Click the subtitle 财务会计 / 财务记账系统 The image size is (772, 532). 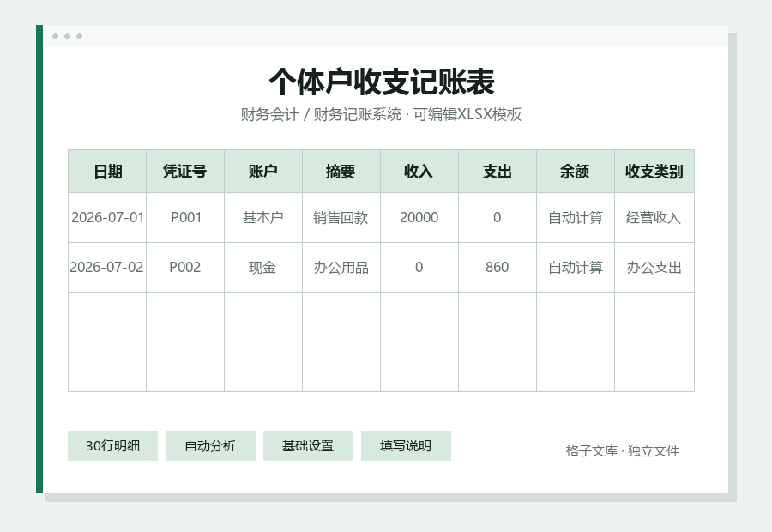point(321,114)
